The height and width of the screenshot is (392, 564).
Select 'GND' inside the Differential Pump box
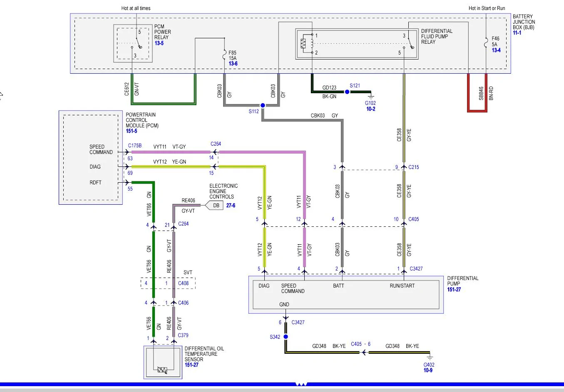point(284,305)
